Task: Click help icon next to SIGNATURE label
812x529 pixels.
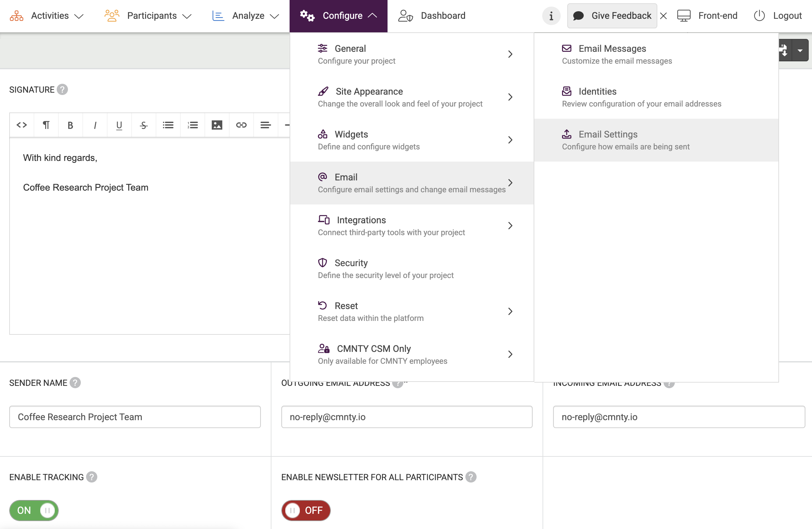Action: (x=62, y=90)
